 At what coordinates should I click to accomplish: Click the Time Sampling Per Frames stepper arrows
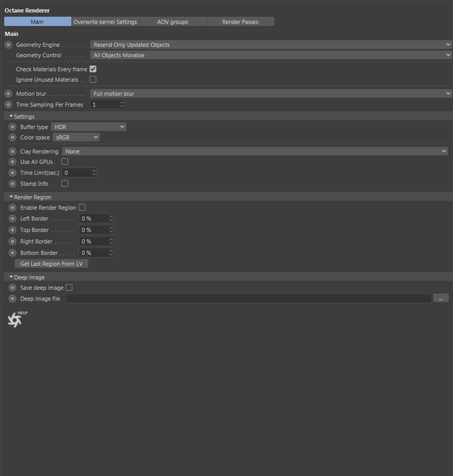[122, 105]
